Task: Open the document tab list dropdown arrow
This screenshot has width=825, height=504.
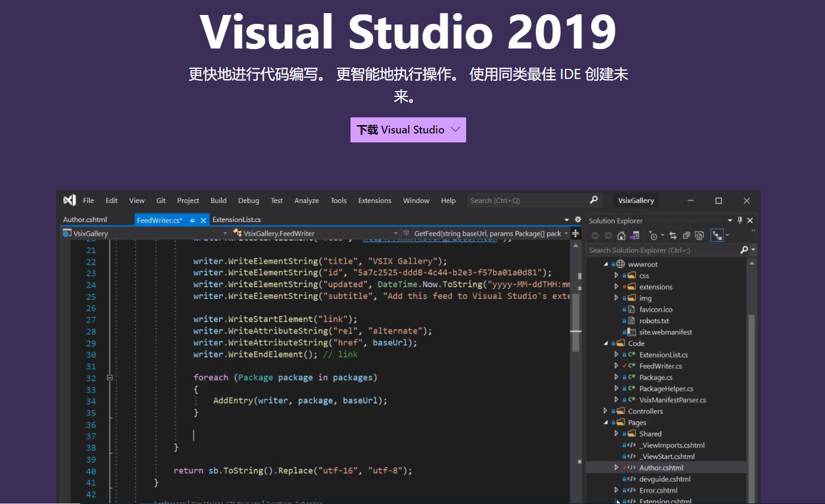Action: pos(567,220)
